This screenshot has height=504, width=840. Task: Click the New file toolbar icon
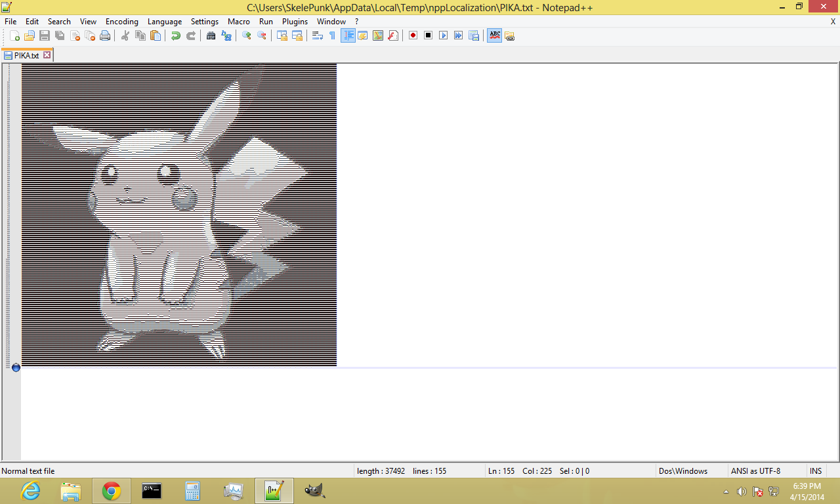(14, 35)
